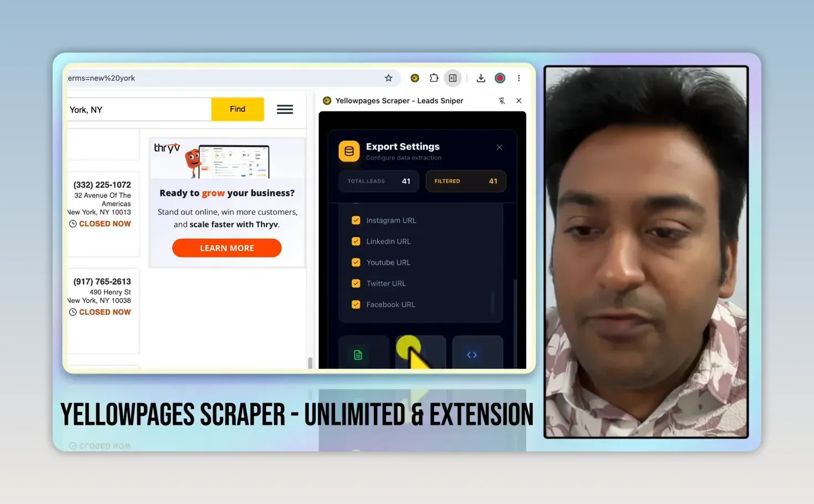Image resolution: width=814 pixels, height=504 pixels.
Task: Export using the green document file button
Action: click(364, 352)
